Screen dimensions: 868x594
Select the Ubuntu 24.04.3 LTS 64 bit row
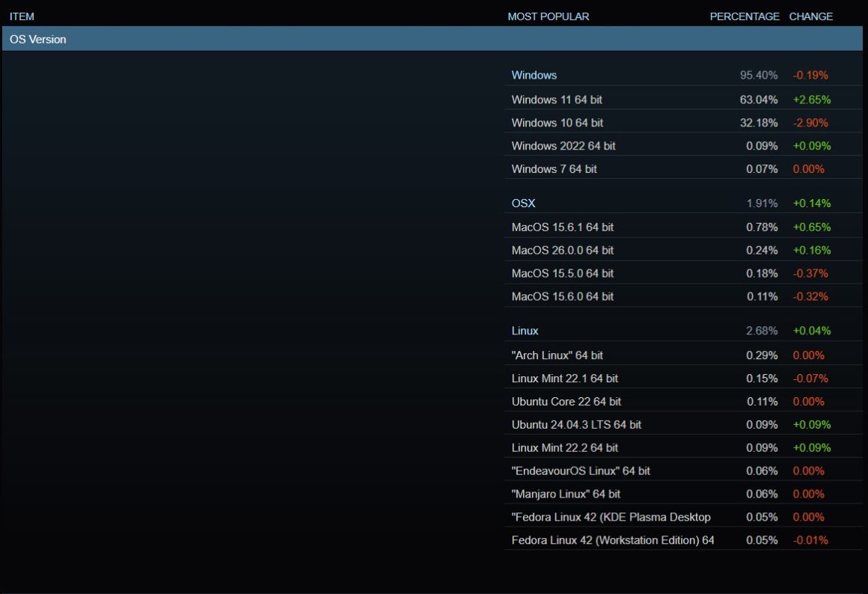pyautogui.click(x=576, y=425)
